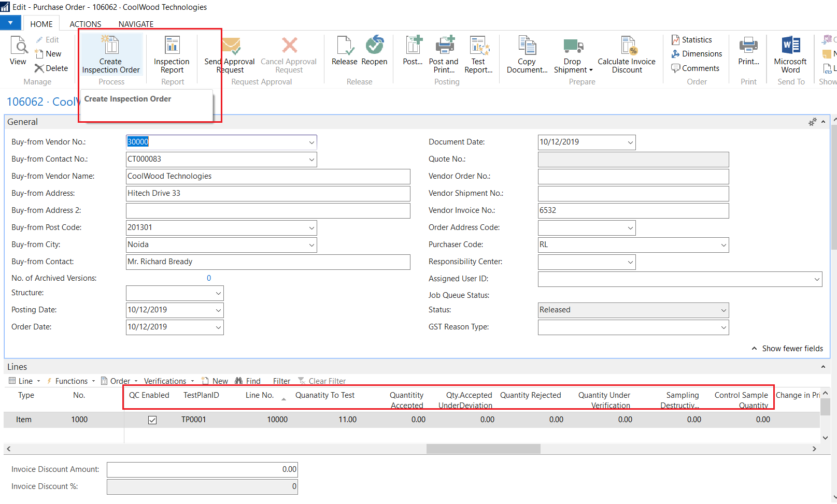Expand the Buy-from Vendor No. dropdown
Screen dimensions: 837x504
(311, 142)
